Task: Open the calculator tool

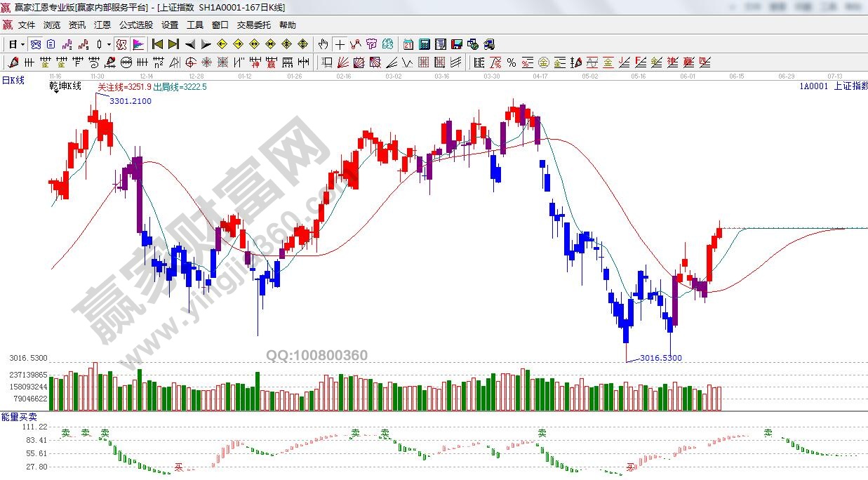Action: pyautogui.click(x=424, y=44)
